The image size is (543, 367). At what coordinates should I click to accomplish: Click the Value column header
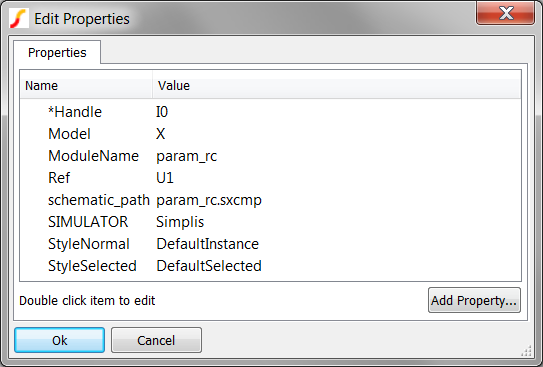pos(337,86)
